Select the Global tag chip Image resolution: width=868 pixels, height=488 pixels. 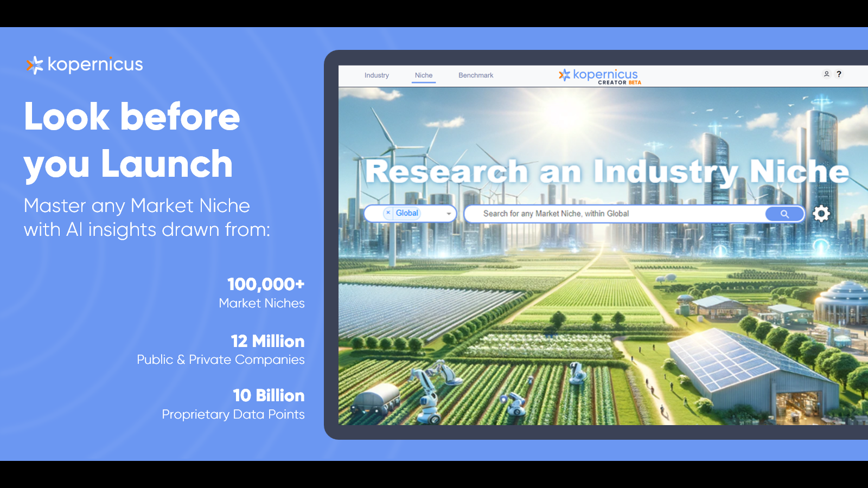(x=403, y=213)
